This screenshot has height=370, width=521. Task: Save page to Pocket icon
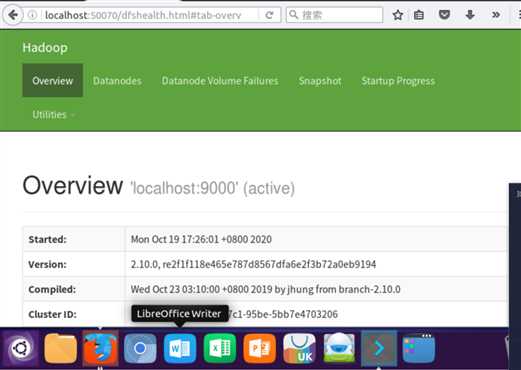(444, 15)
